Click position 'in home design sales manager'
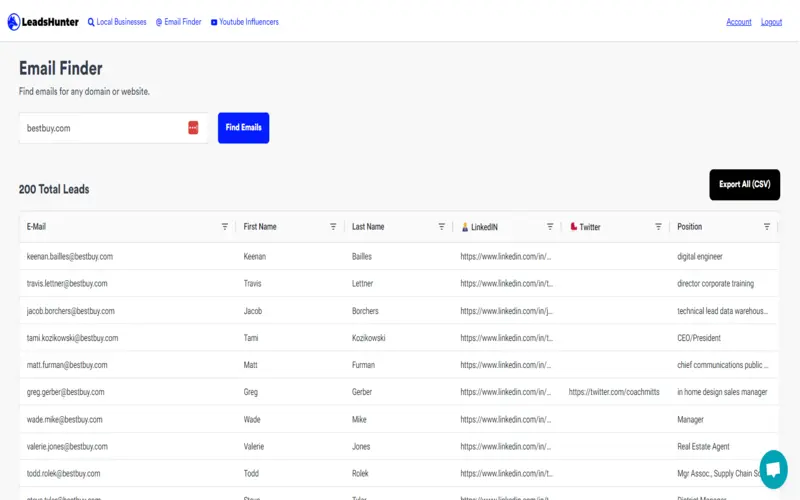 (x=722, y=392)
